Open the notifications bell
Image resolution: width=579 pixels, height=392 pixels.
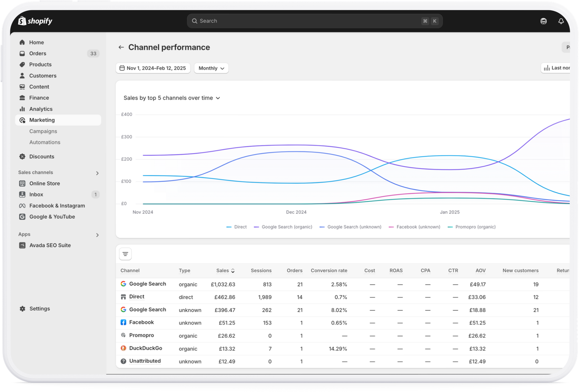coord(561,21)
